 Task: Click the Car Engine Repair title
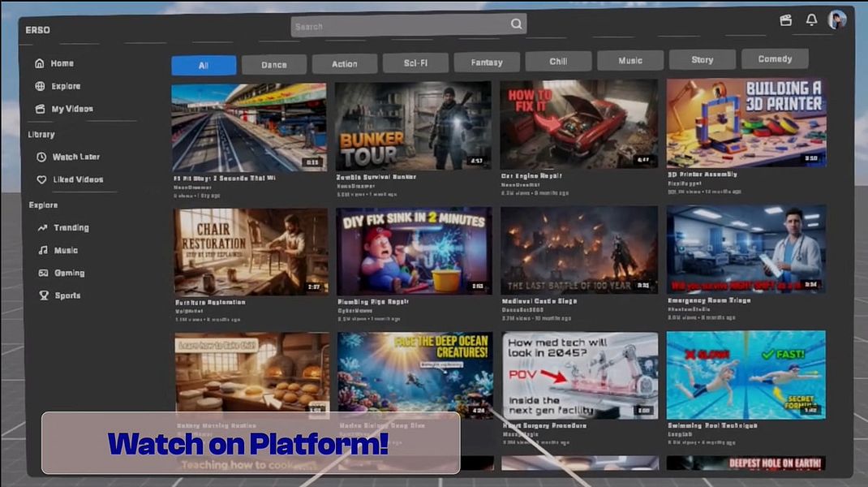tap(531, 175)
